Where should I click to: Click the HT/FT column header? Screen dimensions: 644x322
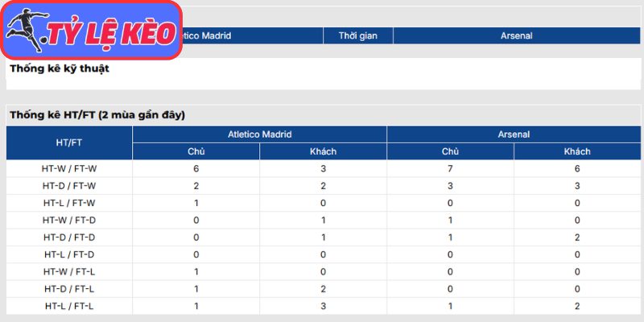(x=69, y=142)
